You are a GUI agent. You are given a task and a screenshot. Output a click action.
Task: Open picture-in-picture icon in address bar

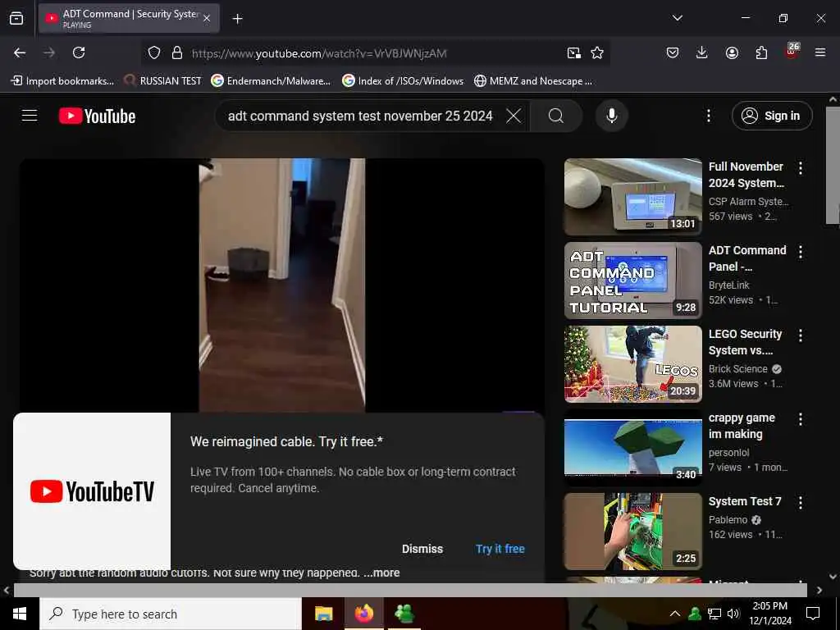573,52
